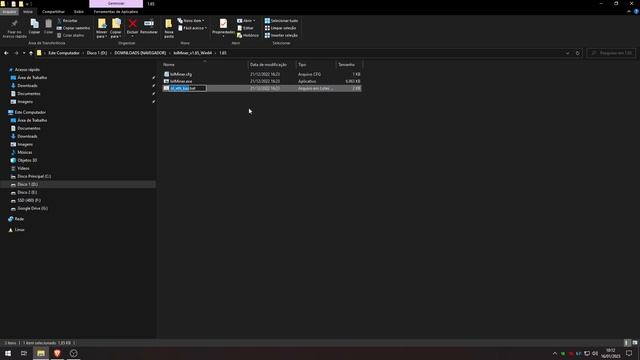Go forward with the right arrow

16,53
